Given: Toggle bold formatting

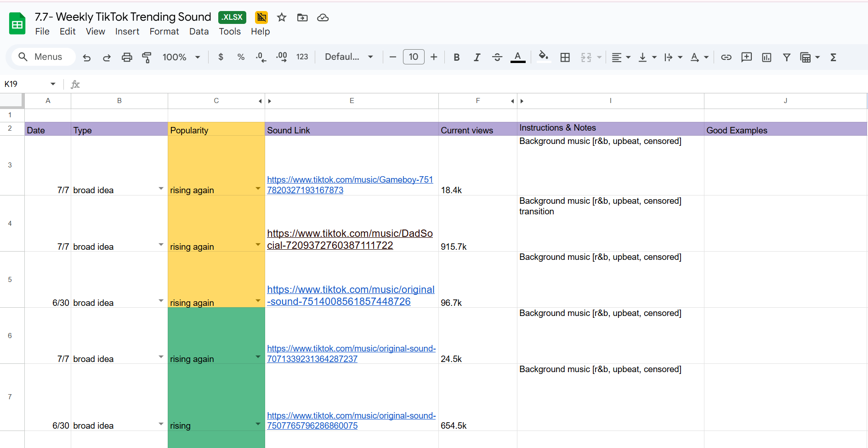Looking at the screenshot, I should [456, 57].
